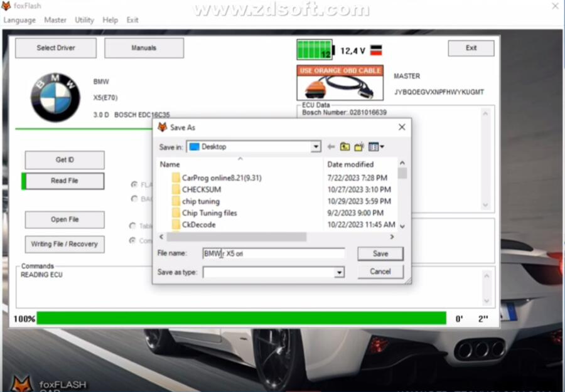
Task: Select the FLASH radio button
Action: pos(134,184)
